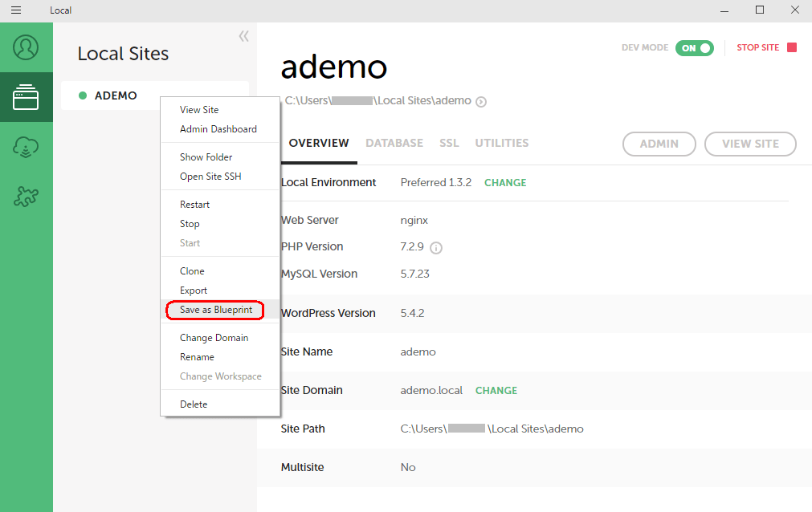
Task: Click the 5.4.2 WordPress version value
Action: click(x=412, y=313)
